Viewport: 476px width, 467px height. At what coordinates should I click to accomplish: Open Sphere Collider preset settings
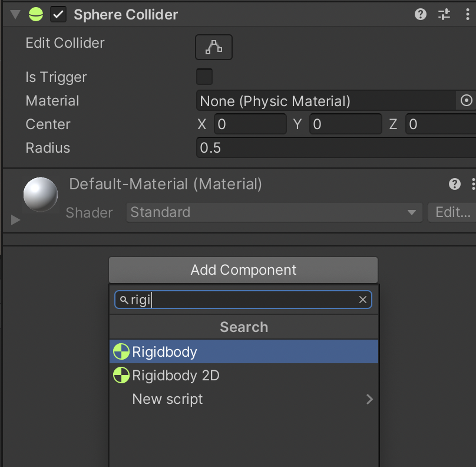(444, 15)
